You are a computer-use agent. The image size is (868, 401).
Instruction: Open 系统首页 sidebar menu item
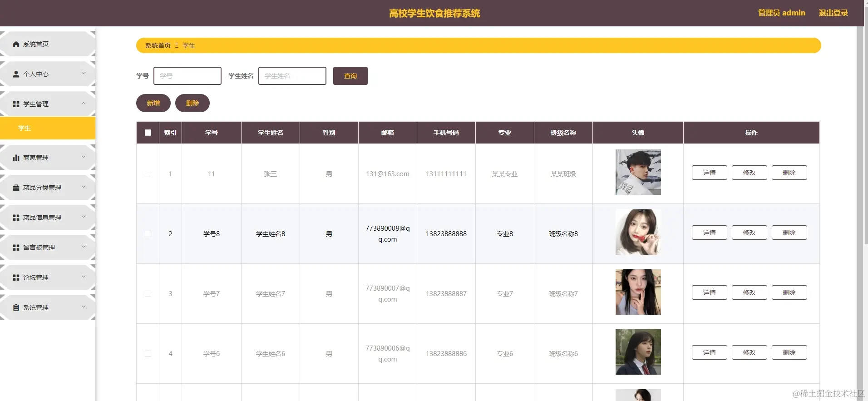pyautogui.click(x=48, y=44)
